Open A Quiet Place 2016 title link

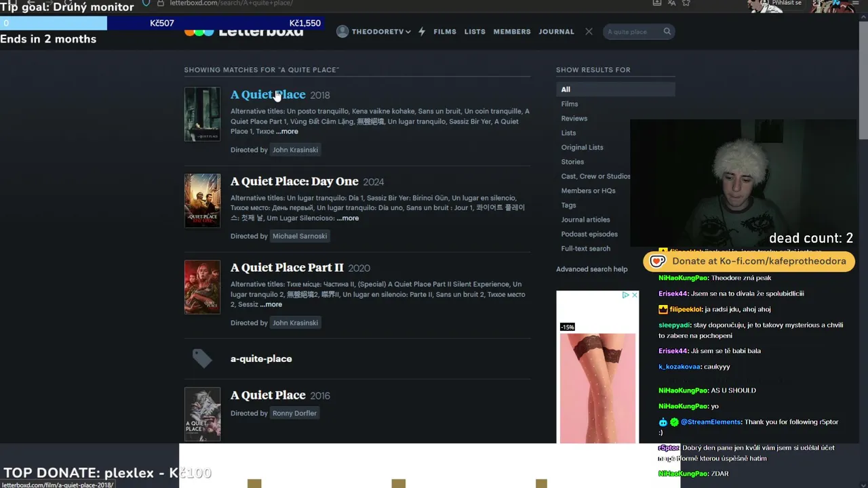268,395
